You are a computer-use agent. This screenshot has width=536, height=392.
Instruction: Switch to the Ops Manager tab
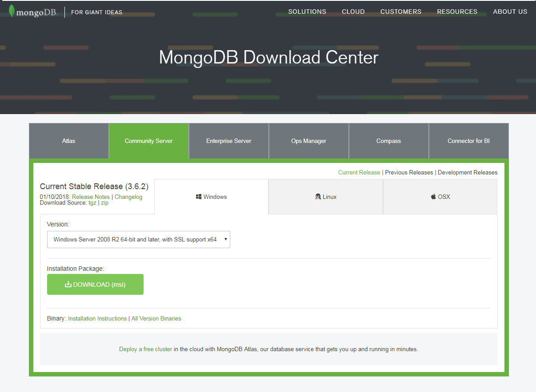pyautogui.click(x=309, y=141)
